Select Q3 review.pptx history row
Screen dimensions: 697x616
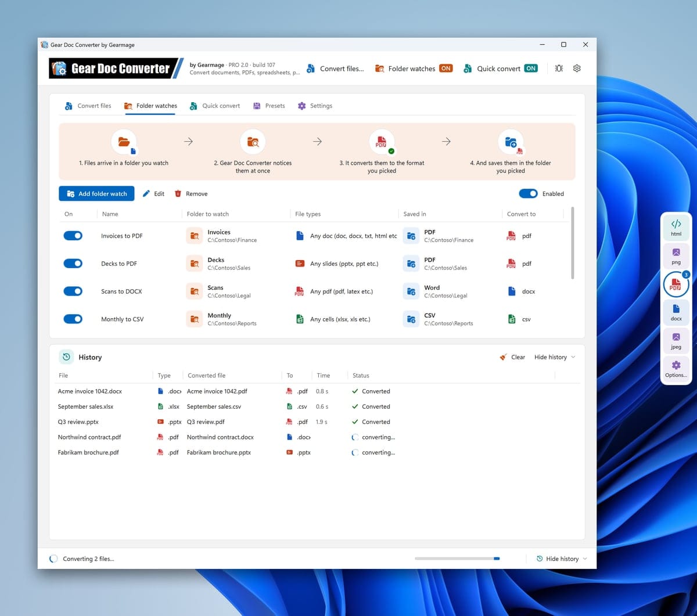[x=318, y=422]
